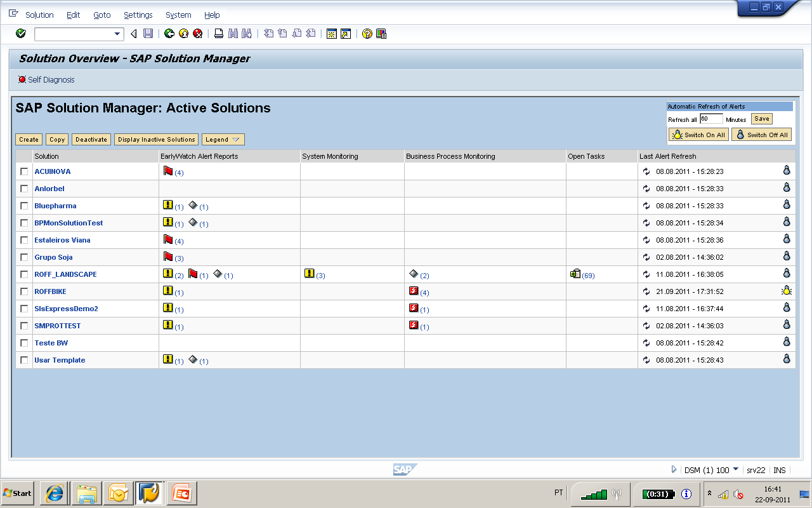This screenshot has height=508, width=812.
Task: Open the Solution menu
Action: (x=39, y=15)
